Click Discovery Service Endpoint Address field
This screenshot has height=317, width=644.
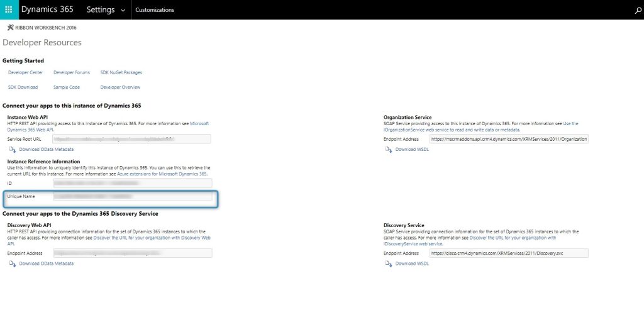pyautogui.click(x=509, y=253)
